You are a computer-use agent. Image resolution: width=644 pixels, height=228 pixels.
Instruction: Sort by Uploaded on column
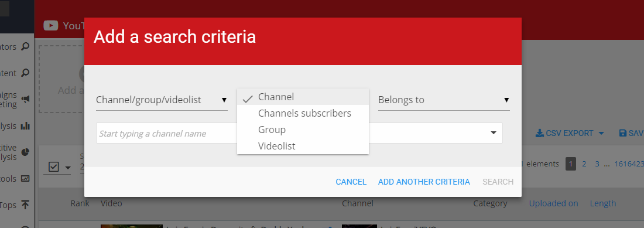coord(553,203)
